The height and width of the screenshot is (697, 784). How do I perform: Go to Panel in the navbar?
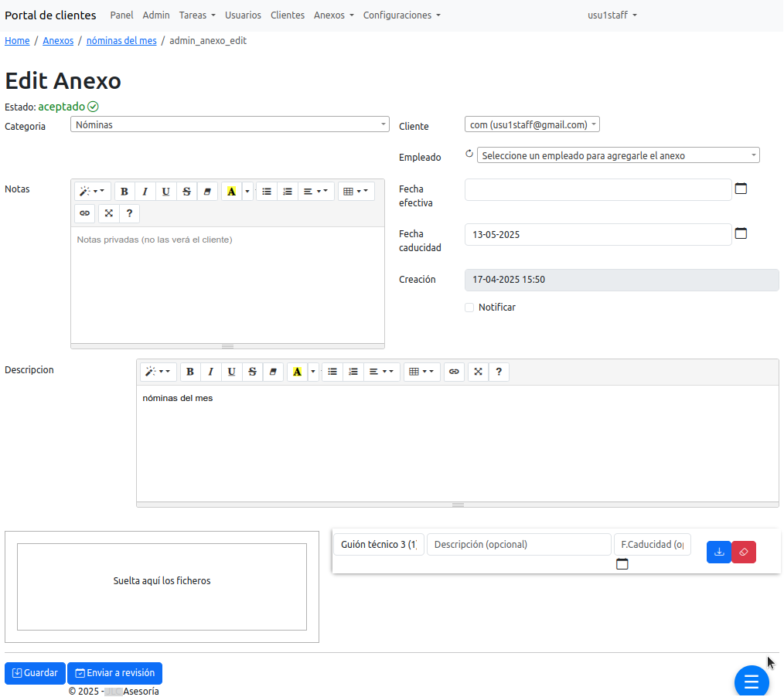121,15
